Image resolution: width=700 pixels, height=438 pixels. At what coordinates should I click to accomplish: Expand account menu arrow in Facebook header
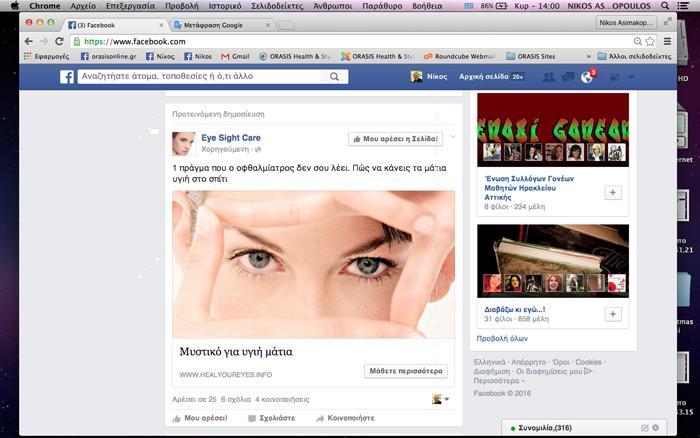[631, 77]
